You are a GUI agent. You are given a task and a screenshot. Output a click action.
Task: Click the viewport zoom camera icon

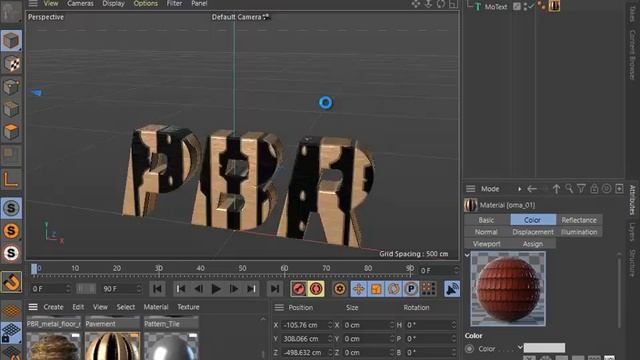(x=428, y=4)
